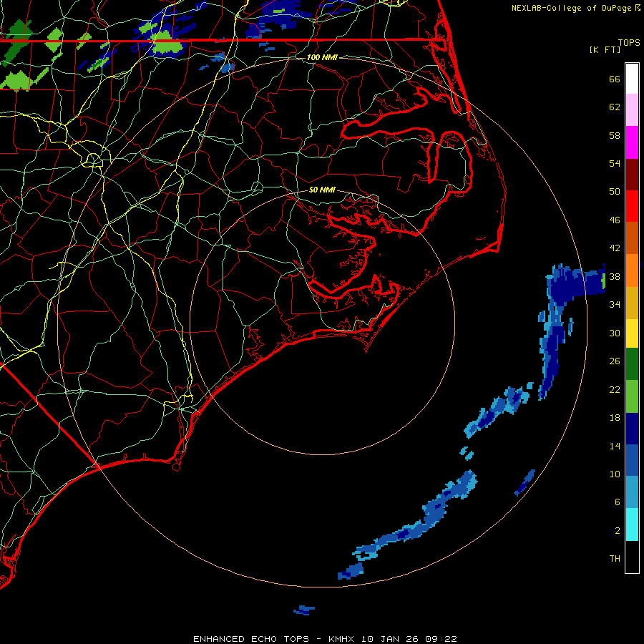Click the 'ENHANCED ECHO TOPS - KMHX' caption

pyautogui.click(x=273, y=639)
